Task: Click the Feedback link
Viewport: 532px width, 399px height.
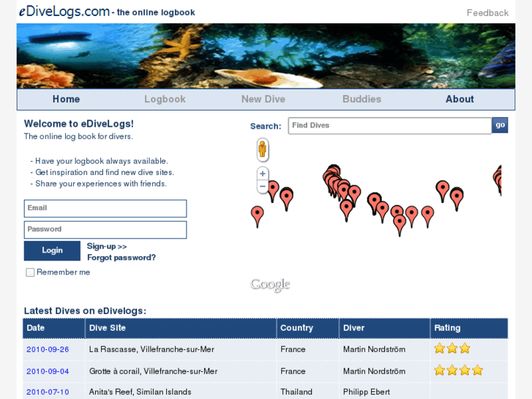Action: (x=487, y=13)
